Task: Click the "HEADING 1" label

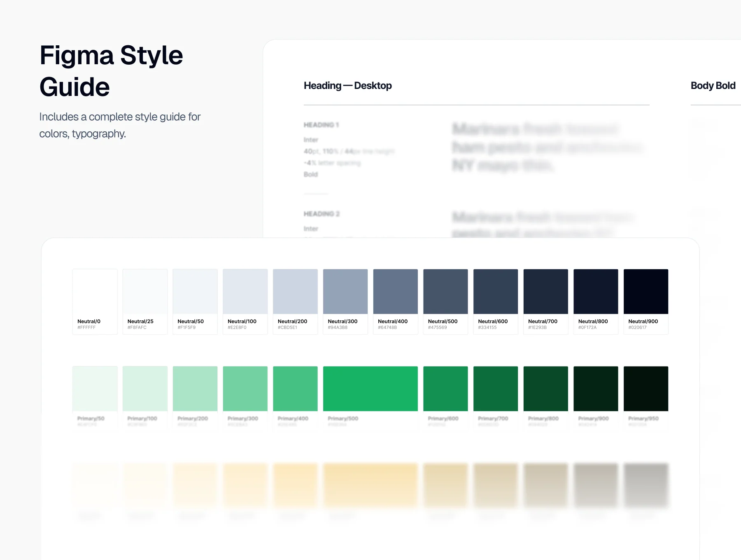Action: point(321,125)
